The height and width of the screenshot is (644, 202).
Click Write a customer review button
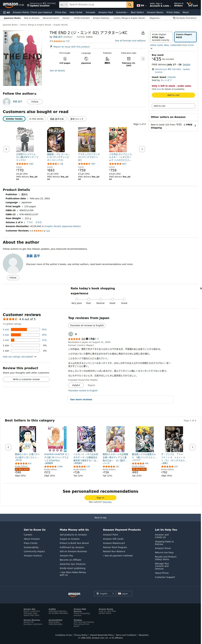point(26,379)
